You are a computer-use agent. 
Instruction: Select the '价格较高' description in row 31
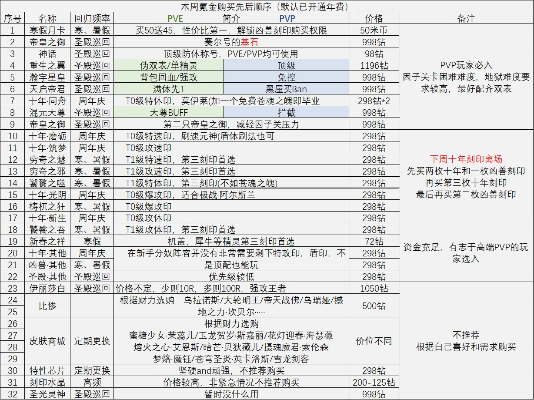pos(231,382)
